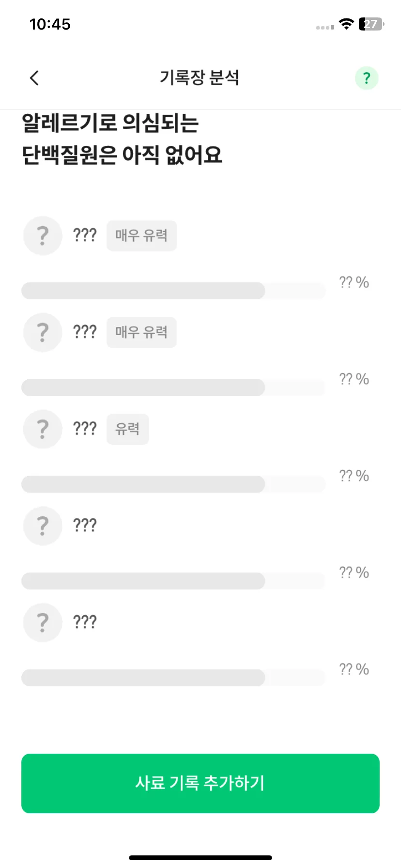Tap the Wi-Fi status icon

346,24
